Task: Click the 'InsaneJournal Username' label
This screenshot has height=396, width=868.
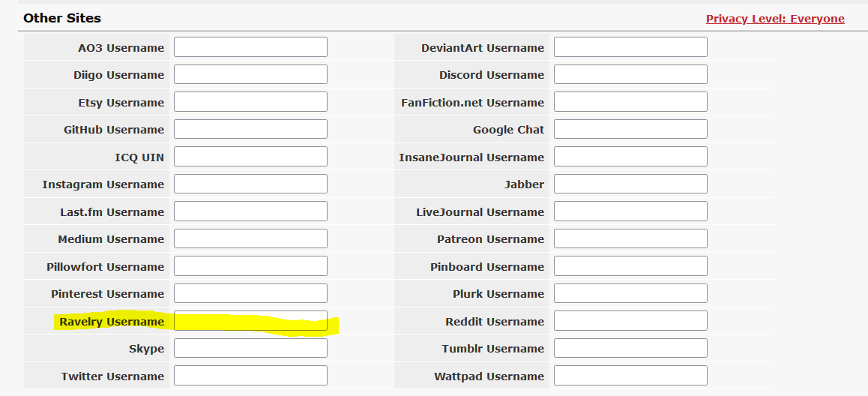Action: (x=471, y=157)
